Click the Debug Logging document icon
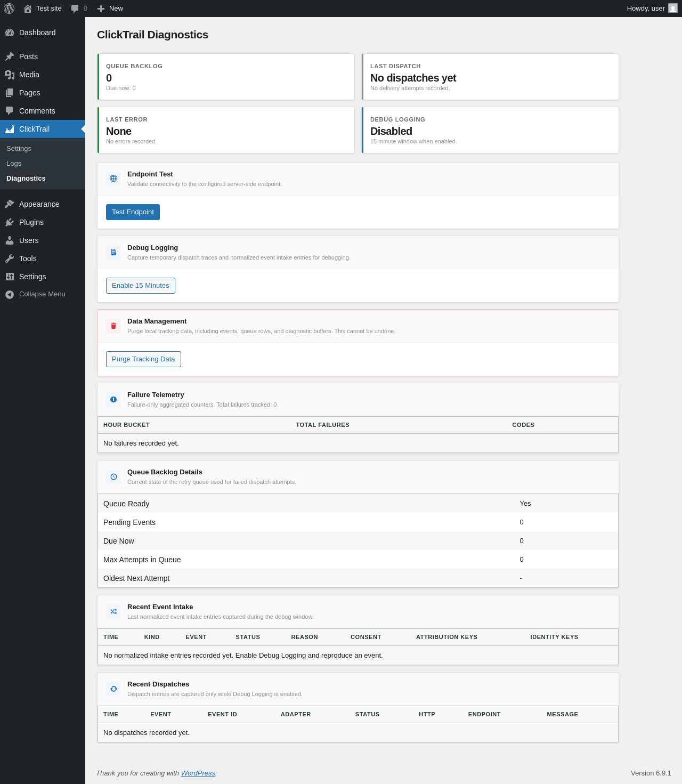 (113, 252)
